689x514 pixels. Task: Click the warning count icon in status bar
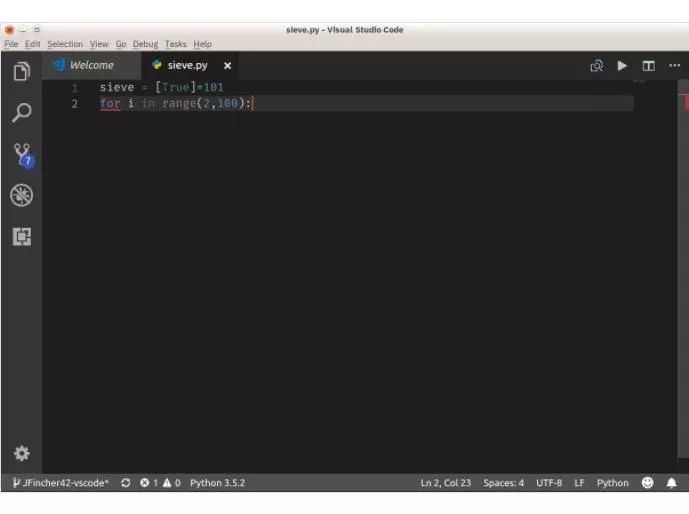[x=167, y=483]
